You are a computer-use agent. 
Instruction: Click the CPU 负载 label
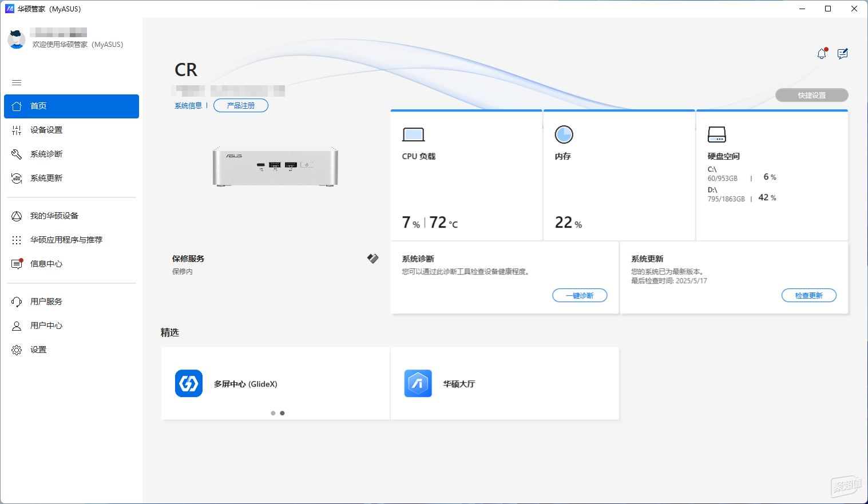tap(419, 156)
